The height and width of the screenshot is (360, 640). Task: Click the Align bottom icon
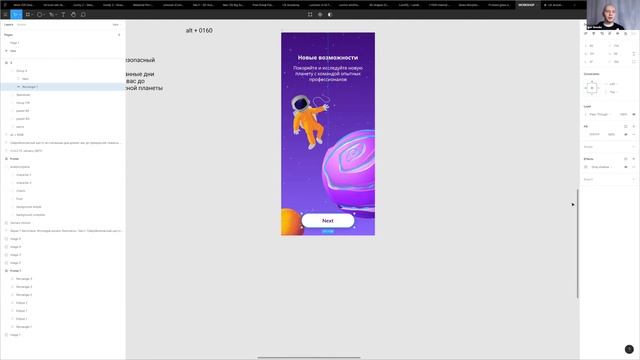click(626, 33)
